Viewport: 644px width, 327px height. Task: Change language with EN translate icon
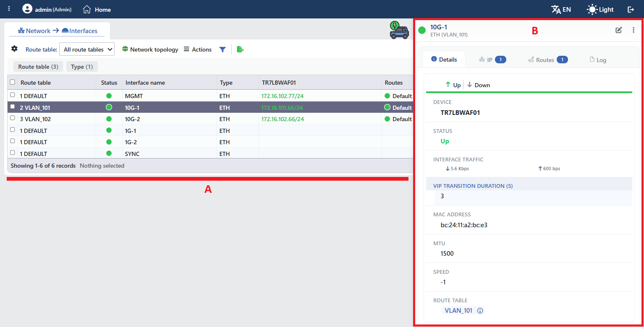pos(561,9)
